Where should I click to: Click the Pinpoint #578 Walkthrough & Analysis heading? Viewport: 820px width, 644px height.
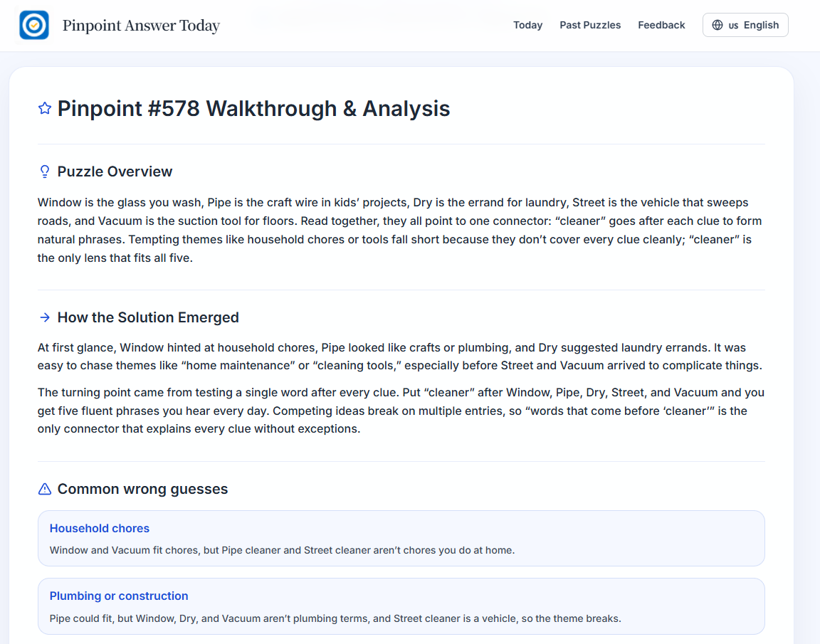coord(253,108)
